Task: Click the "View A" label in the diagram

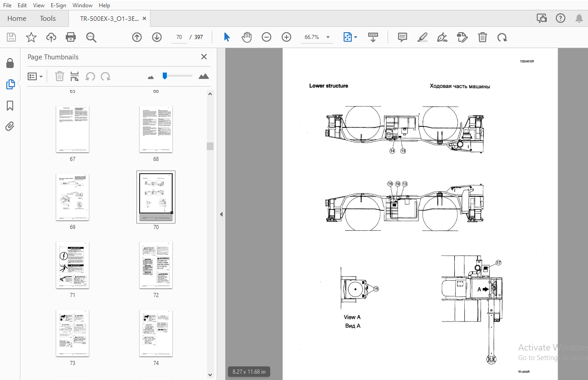Action: [x=352, y=317]
